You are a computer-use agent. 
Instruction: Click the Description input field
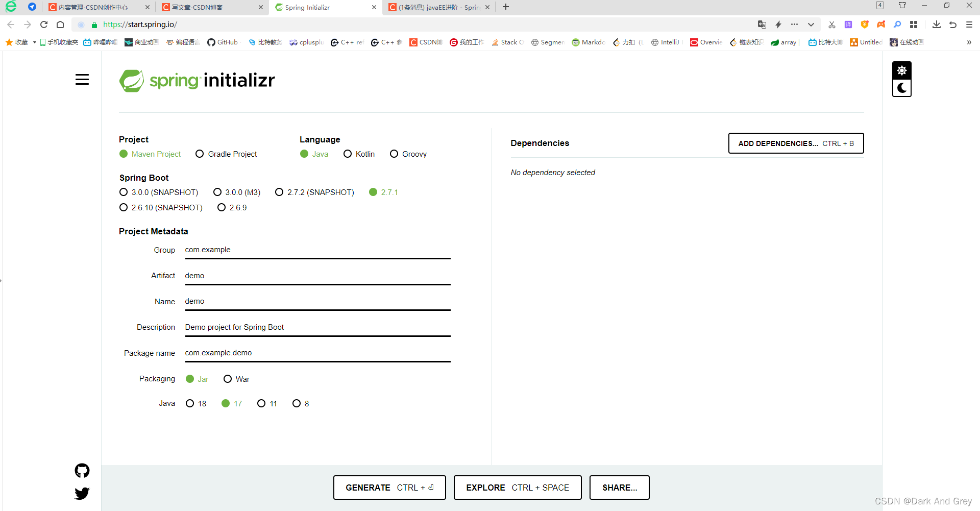[x=317, y=328]
